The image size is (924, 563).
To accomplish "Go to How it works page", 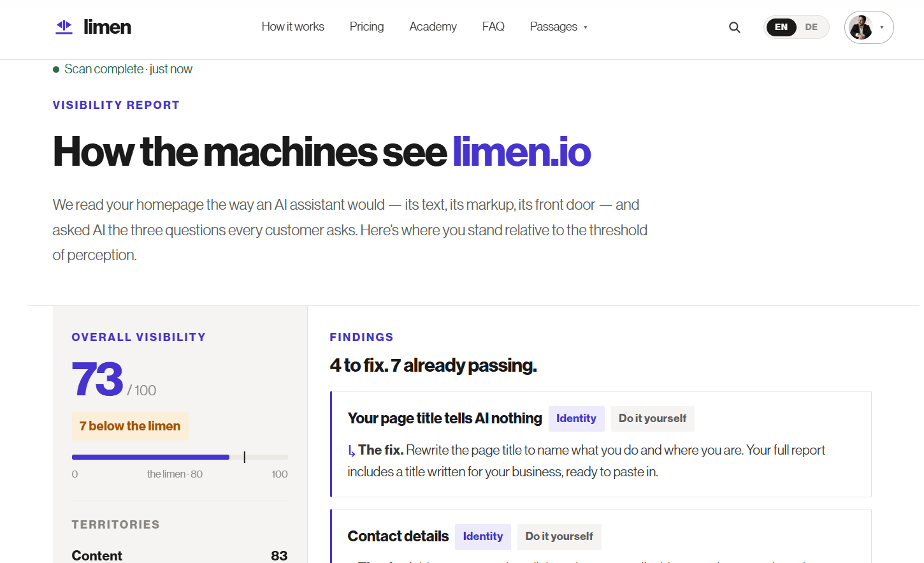I will click(x=293, y=27).
